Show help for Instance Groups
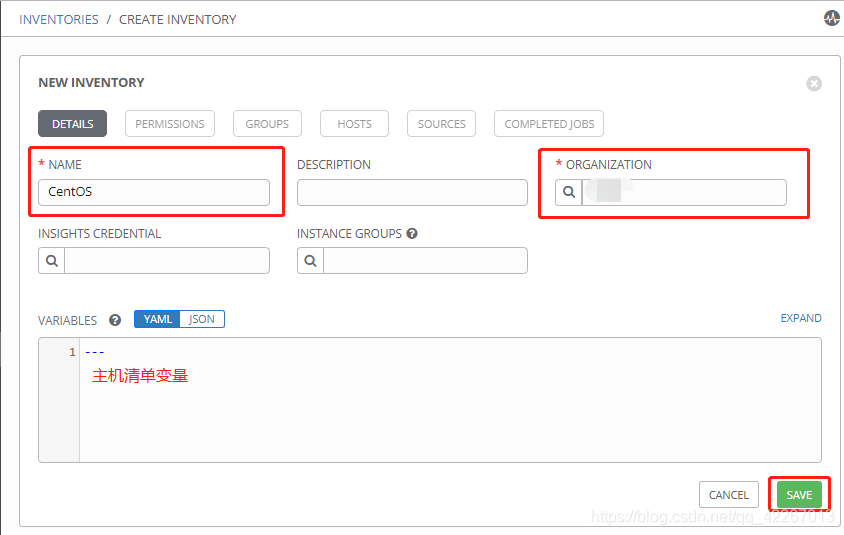 pos(412,234)
